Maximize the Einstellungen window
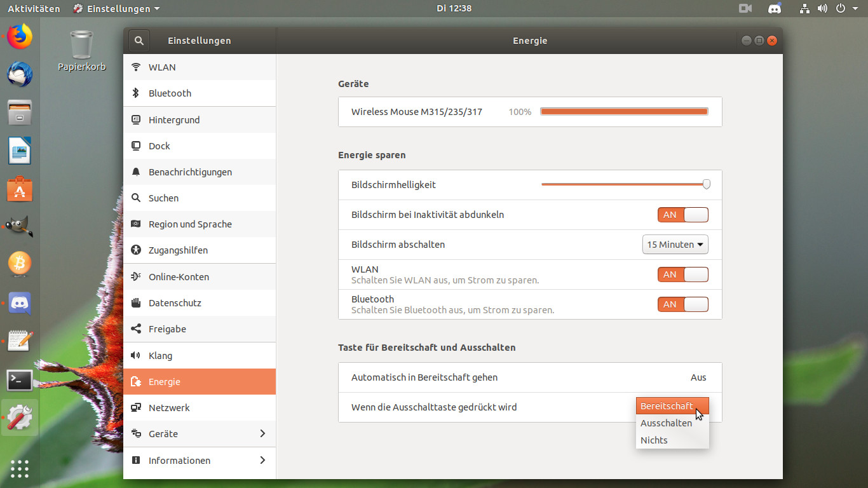The image size is (868, 488). click(x=759, y=41)
